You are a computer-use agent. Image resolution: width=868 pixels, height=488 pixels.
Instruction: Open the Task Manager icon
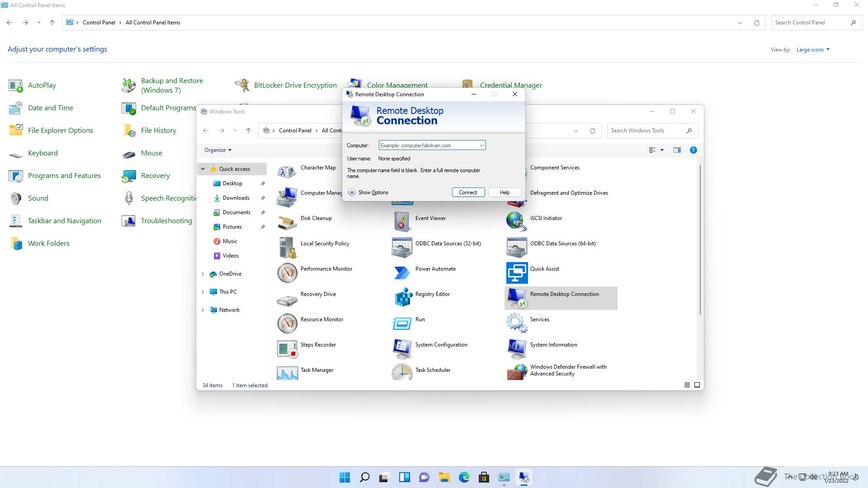287,372
